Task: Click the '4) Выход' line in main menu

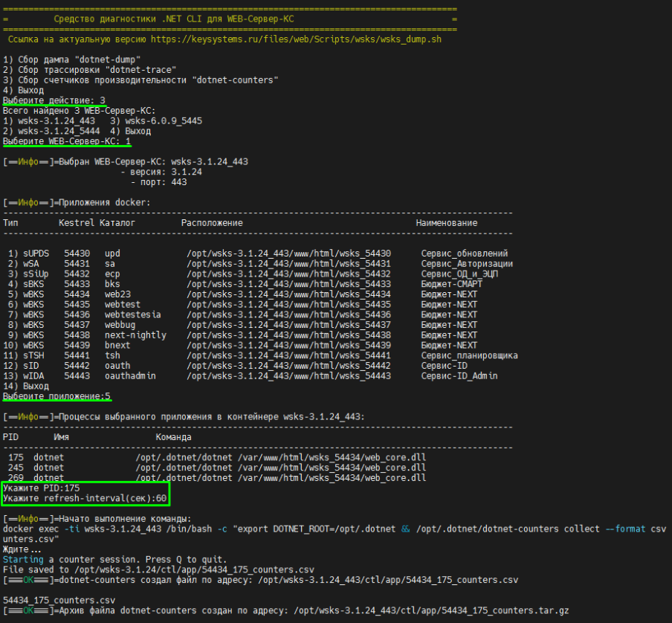Action: [x=24, y=91]
